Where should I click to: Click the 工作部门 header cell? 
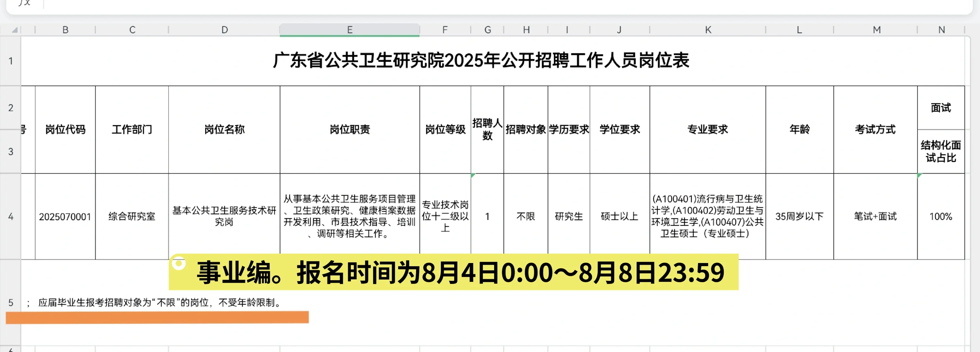(x=132, y=130)
